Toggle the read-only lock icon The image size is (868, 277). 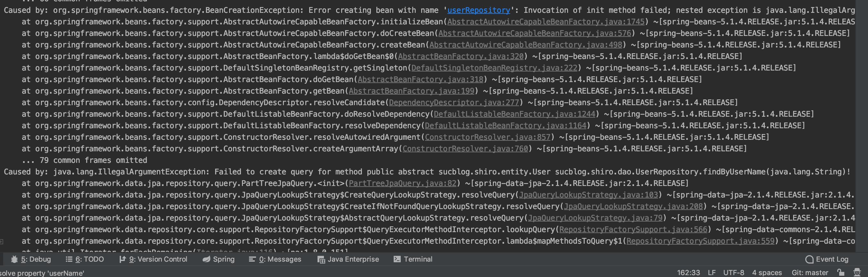841,272
